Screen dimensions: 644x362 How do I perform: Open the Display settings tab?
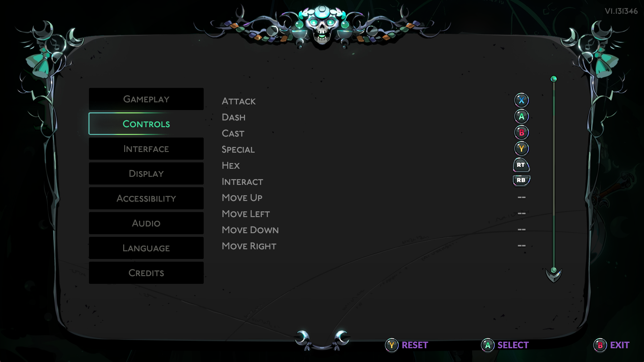pyautogui.click(x=146, y=173)
